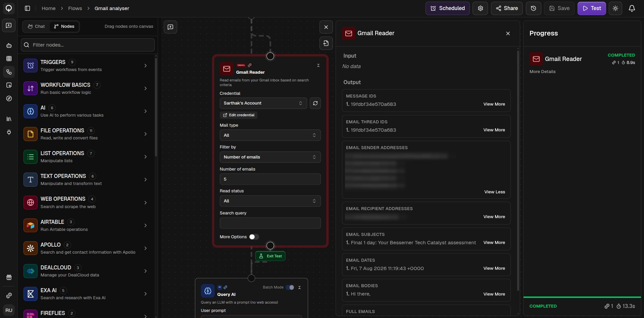644x318 pixels.
Task: Click Gmail Reader icon in Progress panel
Action: (536, 59)
